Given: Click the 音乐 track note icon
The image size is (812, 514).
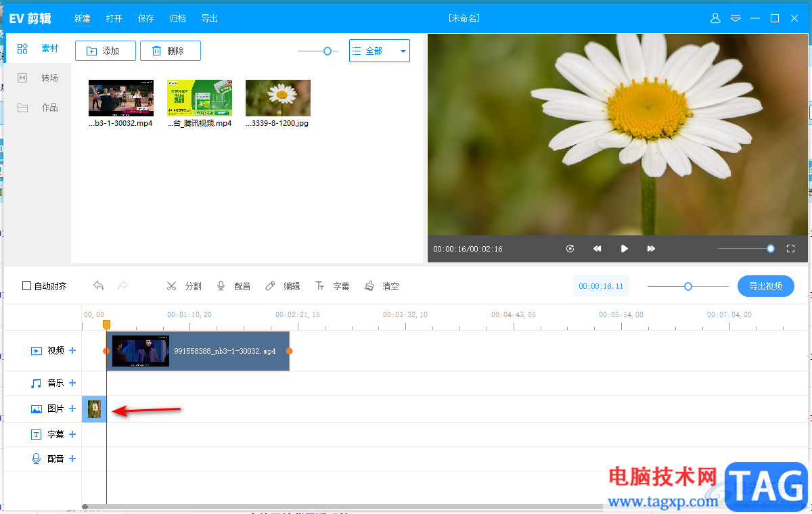Looking at the screenshot, I should pyautogui.click(x=37, y=383).
